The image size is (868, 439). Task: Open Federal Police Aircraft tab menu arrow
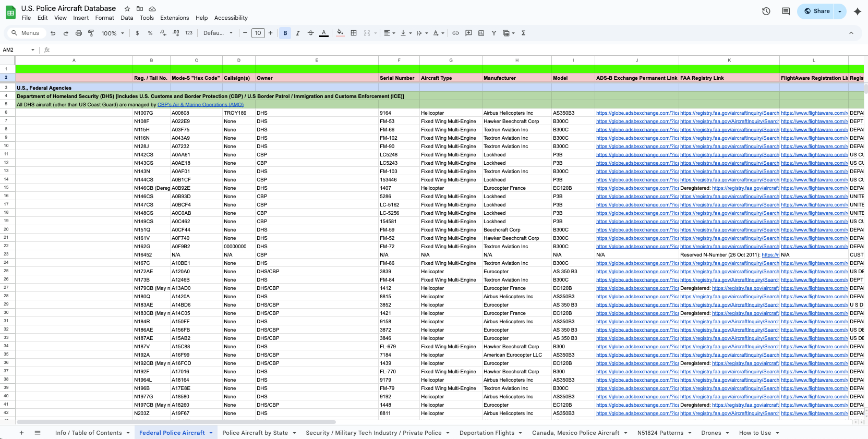(211, 433)
